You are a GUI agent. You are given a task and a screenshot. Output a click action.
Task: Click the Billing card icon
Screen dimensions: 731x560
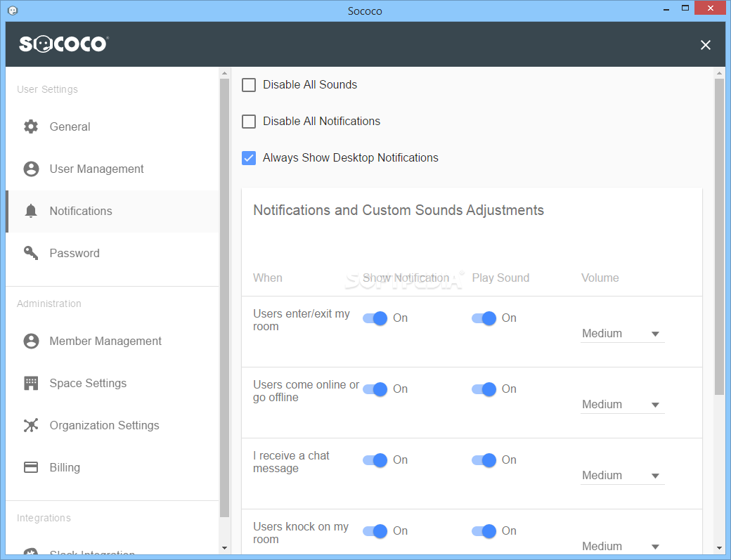click(31, 467)
